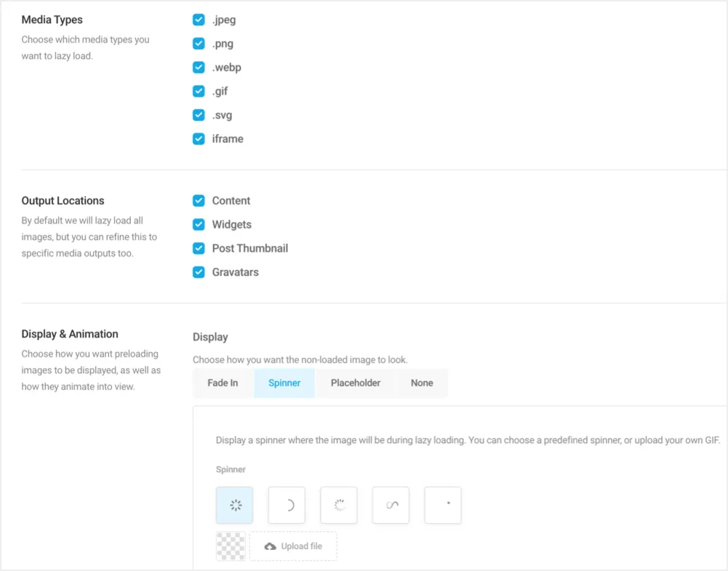Choose the single dot spinner

click(443, 505)
